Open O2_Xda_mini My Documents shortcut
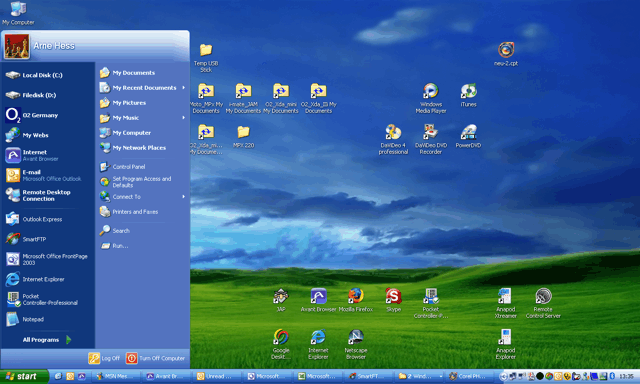The width and height of the screenshot is (640, 384). (x=281, y=98)
